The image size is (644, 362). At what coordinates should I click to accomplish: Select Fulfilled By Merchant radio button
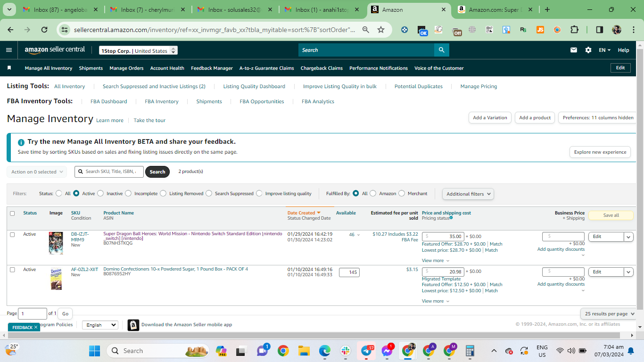coord(402,193)
